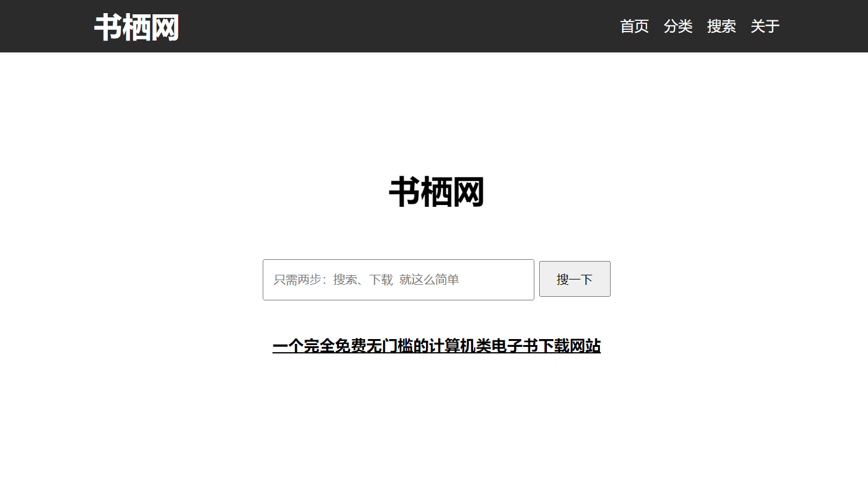Click the underlined free e-book tagline link
The width and height of the screenshot is (868, 503).
pos(436,346)
